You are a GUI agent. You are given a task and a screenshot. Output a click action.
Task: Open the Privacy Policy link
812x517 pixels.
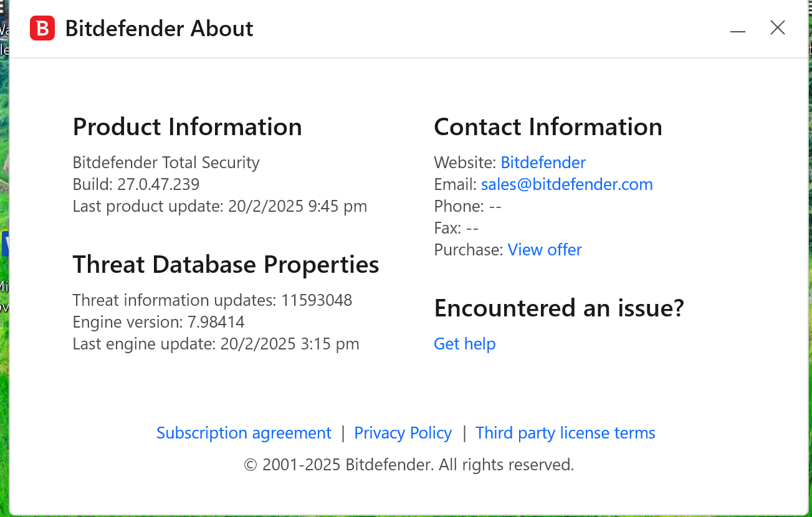403,434
